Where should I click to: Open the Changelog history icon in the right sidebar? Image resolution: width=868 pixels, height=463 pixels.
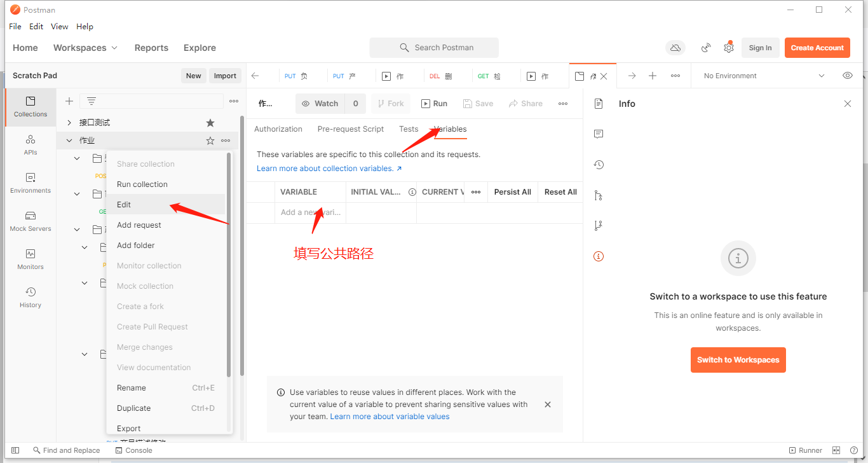[x=599, y=165]
